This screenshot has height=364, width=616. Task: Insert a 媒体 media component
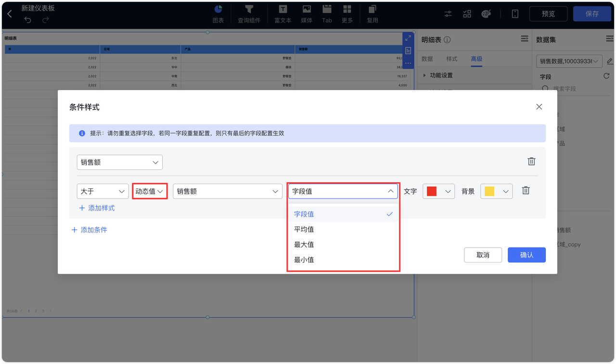(x=307, y=14)
